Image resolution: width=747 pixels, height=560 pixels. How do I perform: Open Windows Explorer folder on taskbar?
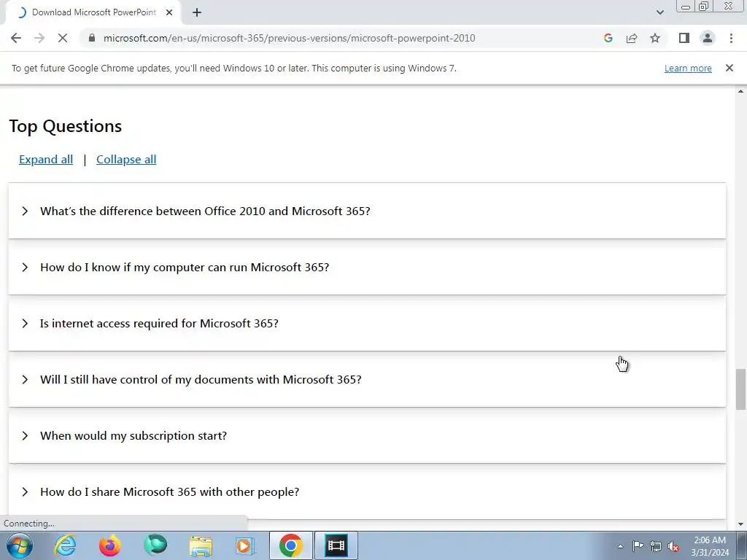coord(201,545)
